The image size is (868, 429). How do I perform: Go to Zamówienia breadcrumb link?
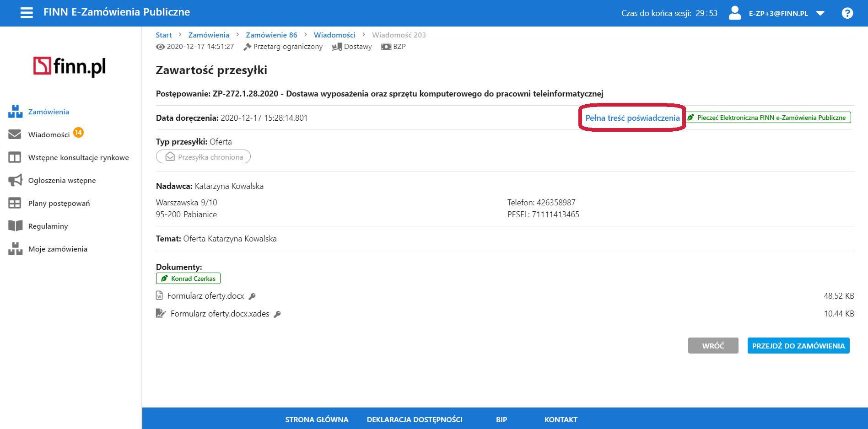209,35
